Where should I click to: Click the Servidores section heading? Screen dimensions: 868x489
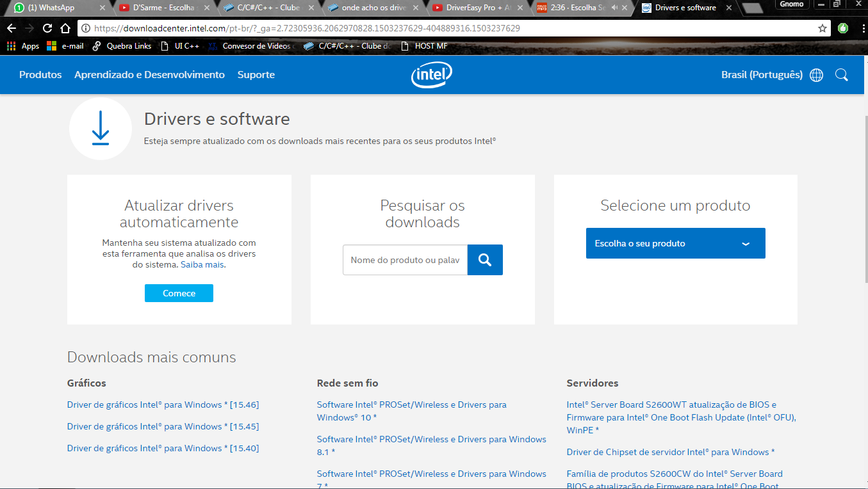(x=593, y=383)
